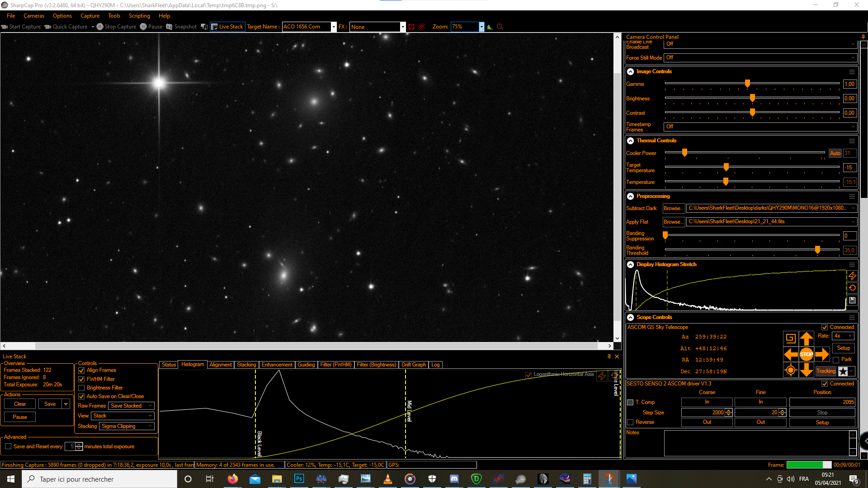The height and width of the screenshot is (488, 868).
Task: Slew the telescope left with the orange arrow
Action: [x=791, y=354]
